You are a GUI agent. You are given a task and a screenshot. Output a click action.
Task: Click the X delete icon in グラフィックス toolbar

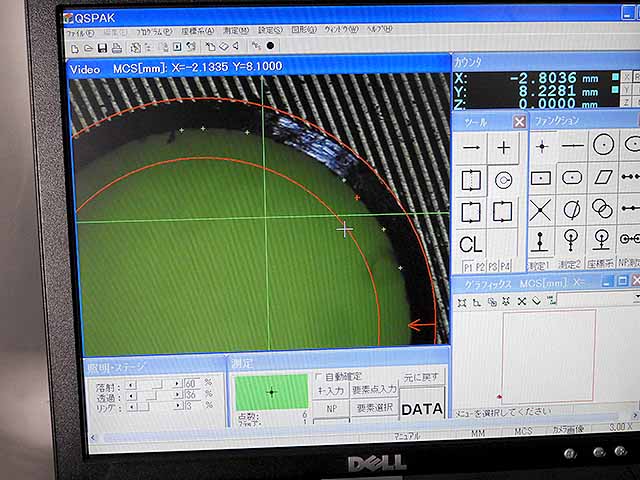pyautogui.click(x=521, y=302)
